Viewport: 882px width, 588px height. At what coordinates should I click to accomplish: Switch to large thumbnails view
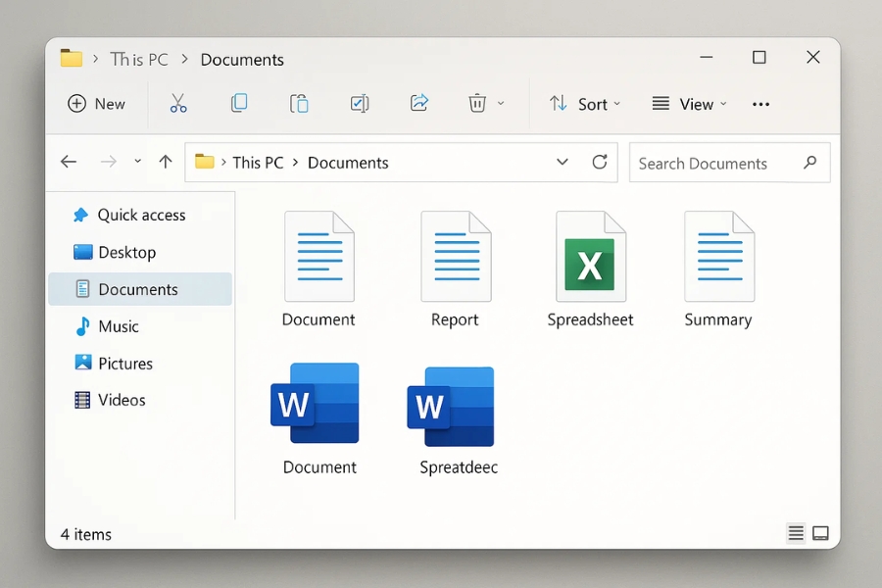pyautogui.click(x=821, y=533)
